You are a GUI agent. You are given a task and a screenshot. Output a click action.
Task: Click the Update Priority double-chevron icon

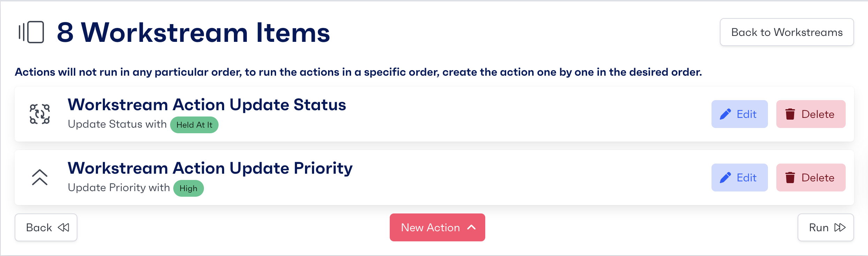(40, 178)
